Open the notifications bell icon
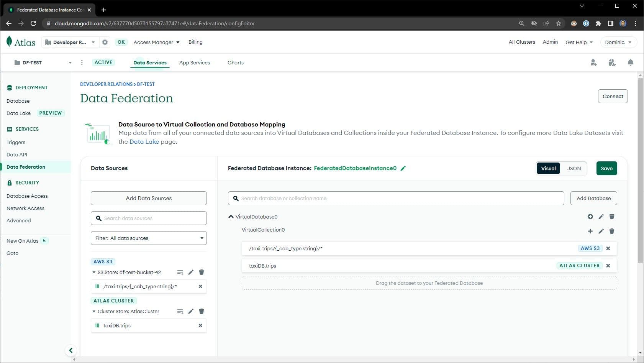Image resolution: width=644 pixels, height=363 pixels. point(630,62)
